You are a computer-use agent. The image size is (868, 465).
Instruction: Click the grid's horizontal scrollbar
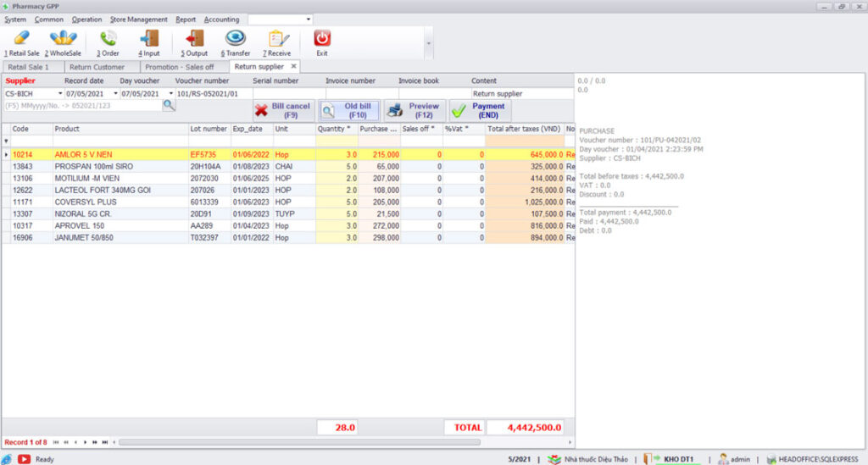[x=298, y=442]
